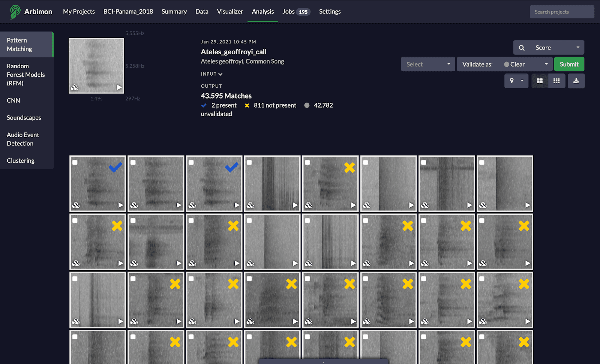Click boxes icon on sixth tile, first row
Image resolution: width=600 pixels, height=364 pixels.
point(367,205)
